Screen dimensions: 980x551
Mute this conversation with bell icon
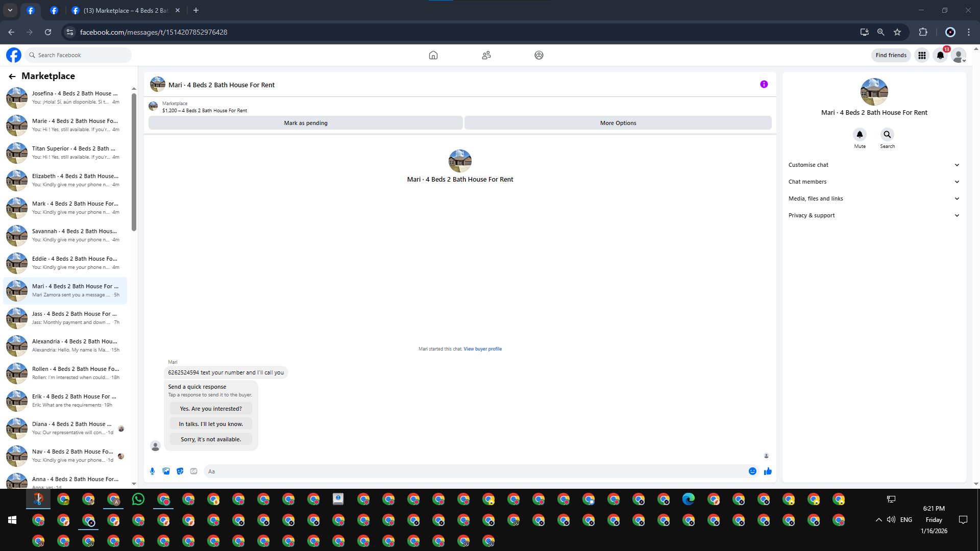click(860, 135)
